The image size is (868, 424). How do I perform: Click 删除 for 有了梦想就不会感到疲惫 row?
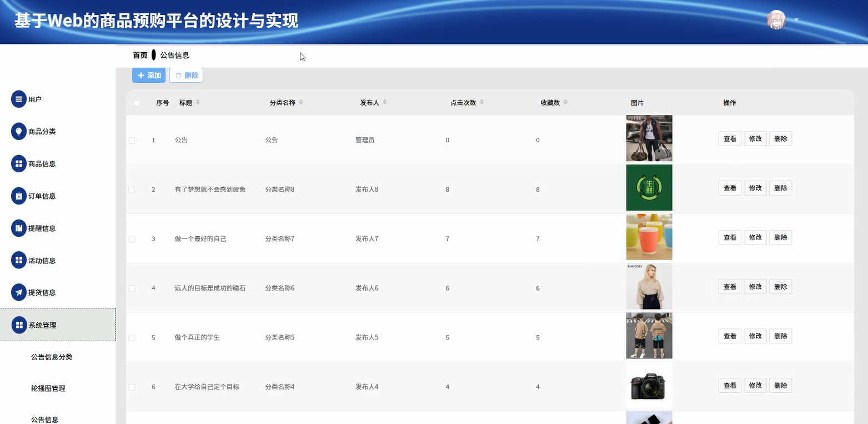tap(781, 188)
